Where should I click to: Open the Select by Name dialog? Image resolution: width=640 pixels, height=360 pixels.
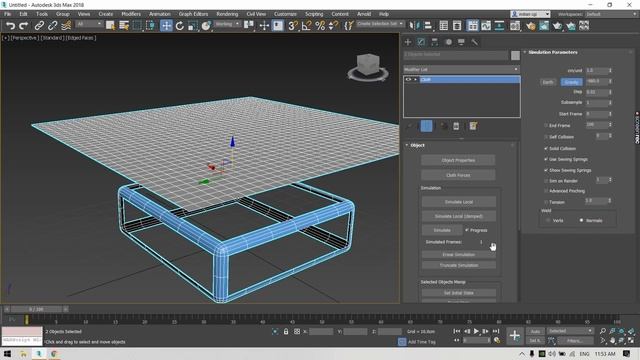(124, 26)
